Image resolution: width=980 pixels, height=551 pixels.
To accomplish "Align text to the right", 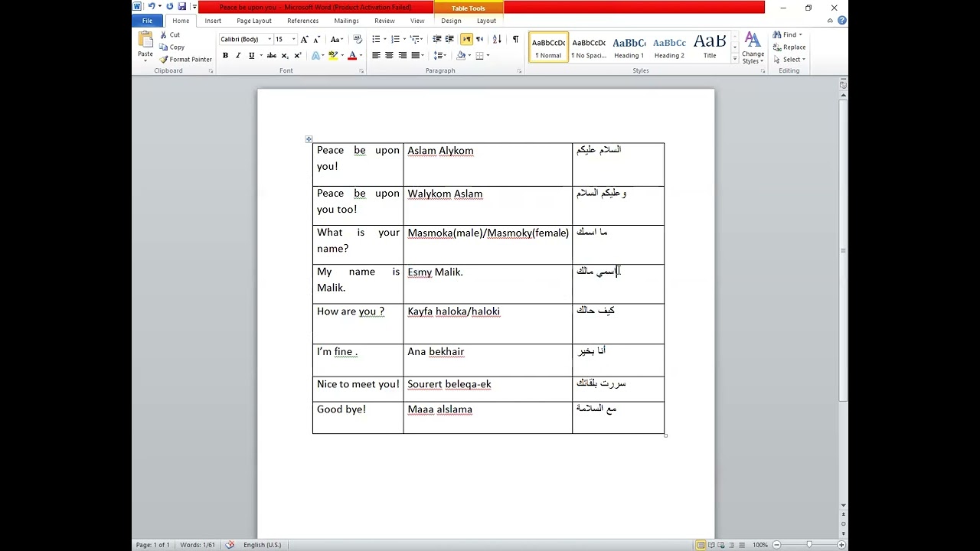I will tap(402, 55).
